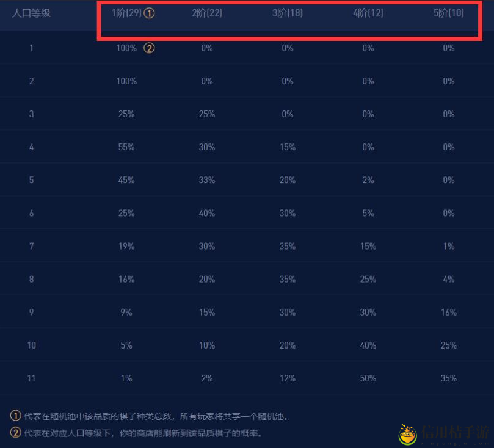Screen dimensions: 494x448
Task: Click the 1% cell in level 7 row
Action: 449,246
